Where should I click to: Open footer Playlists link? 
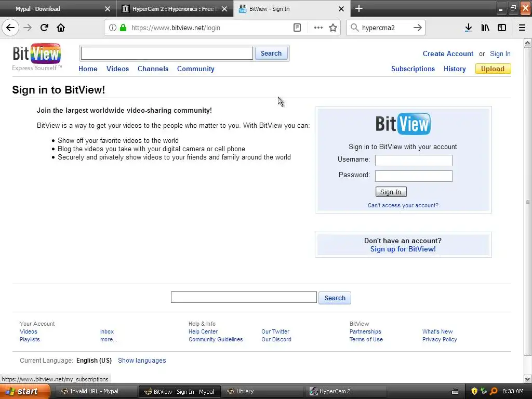[30, 339]
